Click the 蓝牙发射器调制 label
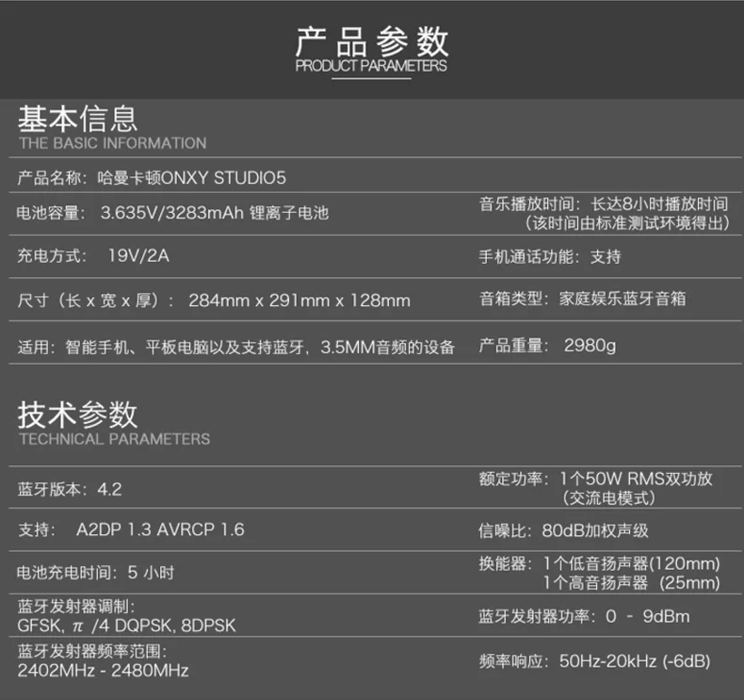744x700 pixels. tap(76, 607)
